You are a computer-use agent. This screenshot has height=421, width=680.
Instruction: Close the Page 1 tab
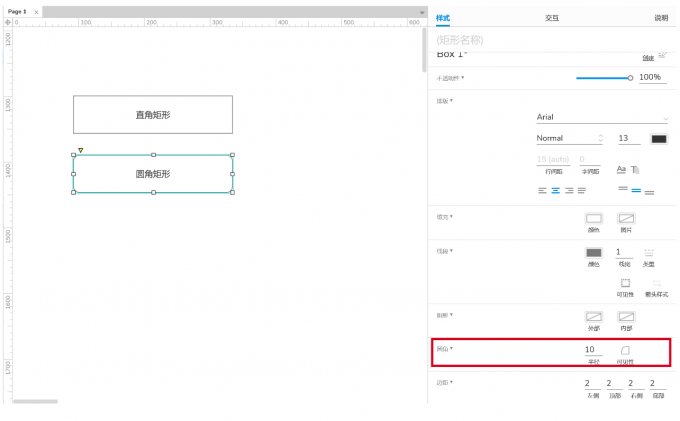tap(36, 12)
